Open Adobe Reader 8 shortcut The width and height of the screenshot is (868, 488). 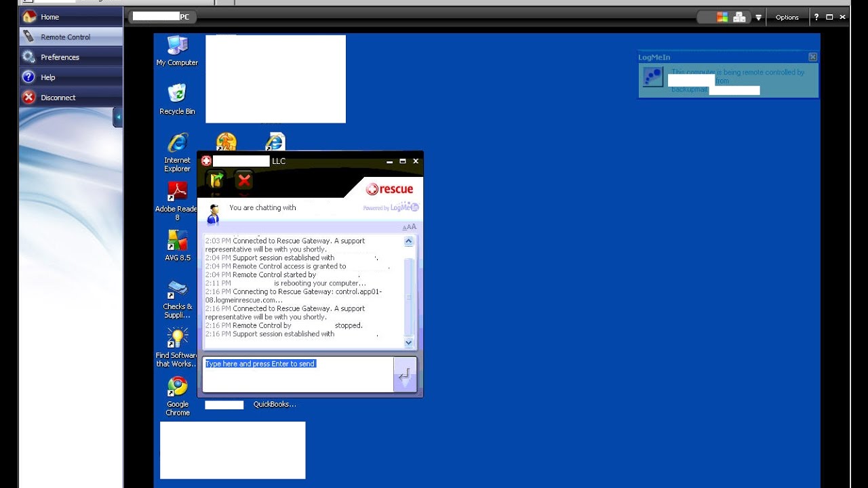click(177, 201)
